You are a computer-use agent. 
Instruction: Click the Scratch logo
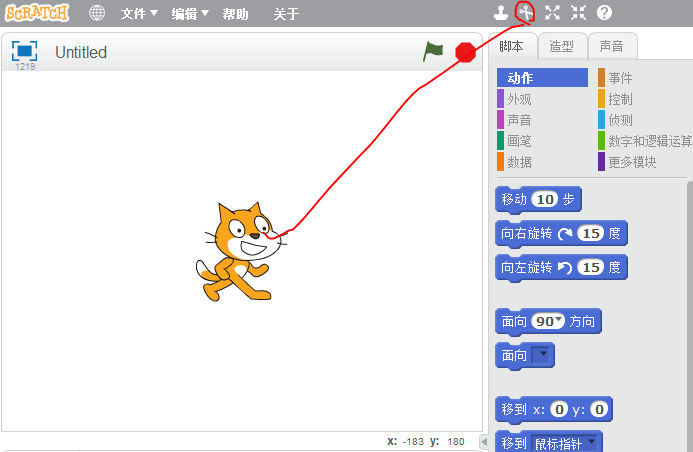pos(37,13)
